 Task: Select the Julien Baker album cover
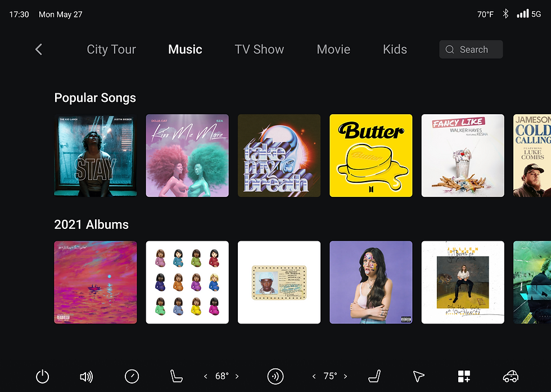463,282
